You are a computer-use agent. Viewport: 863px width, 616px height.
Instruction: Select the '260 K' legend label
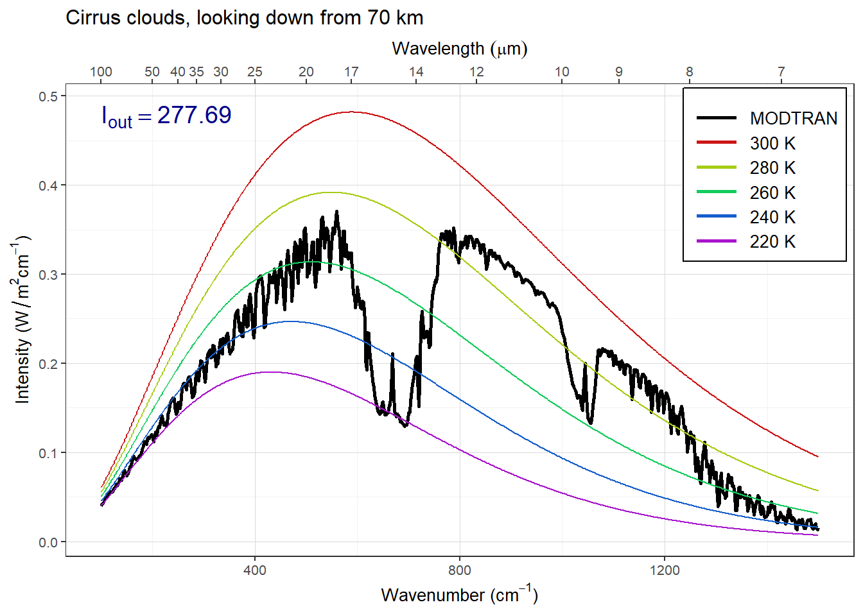[772, 193]
